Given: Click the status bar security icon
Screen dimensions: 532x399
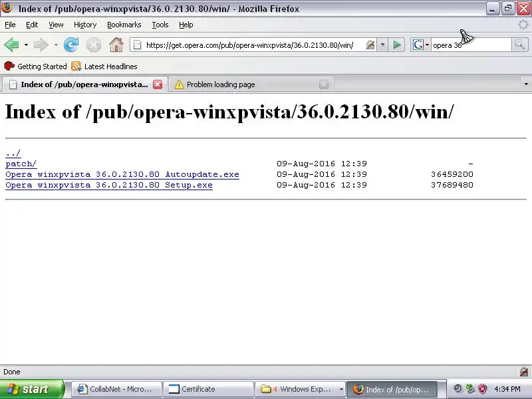Looking at the screenshot, I should 524,372.
